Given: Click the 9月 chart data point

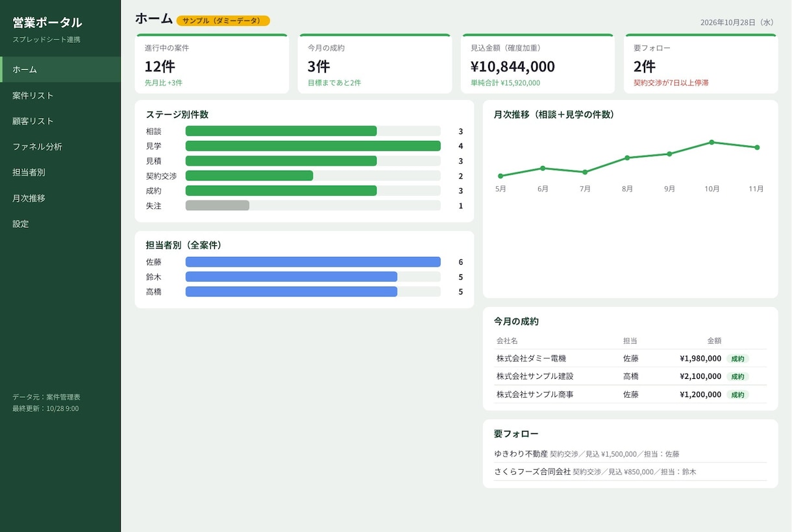Looking at the screenshot, I should tap(669, 154).
